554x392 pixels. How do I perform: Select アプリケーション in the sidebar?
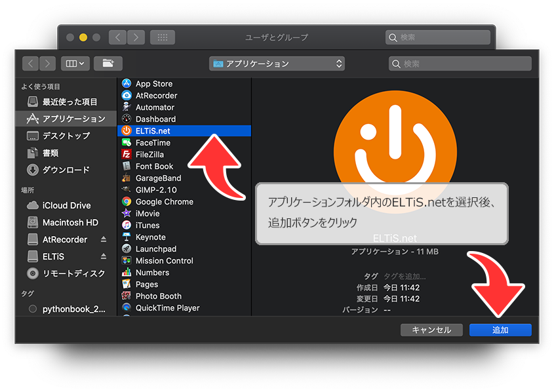(x=66, y=119)
